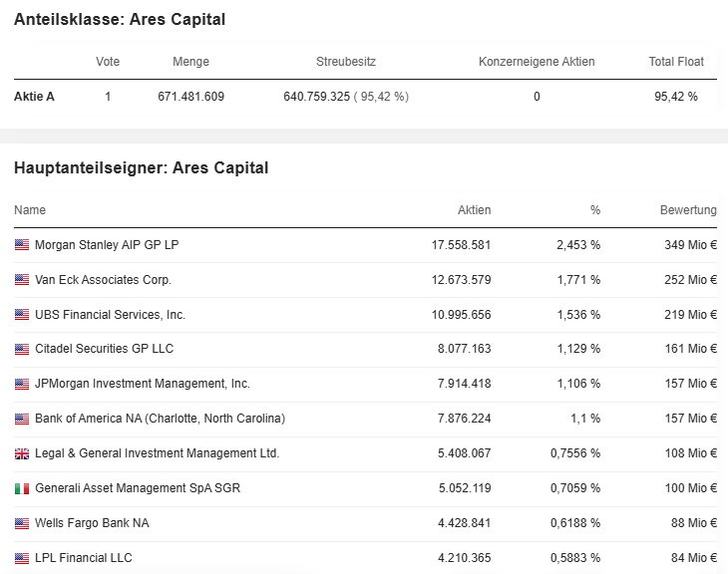Click the Italian flag beside Generali Asset Management
The image size is (728, 574).
click(x=22, y=488)
